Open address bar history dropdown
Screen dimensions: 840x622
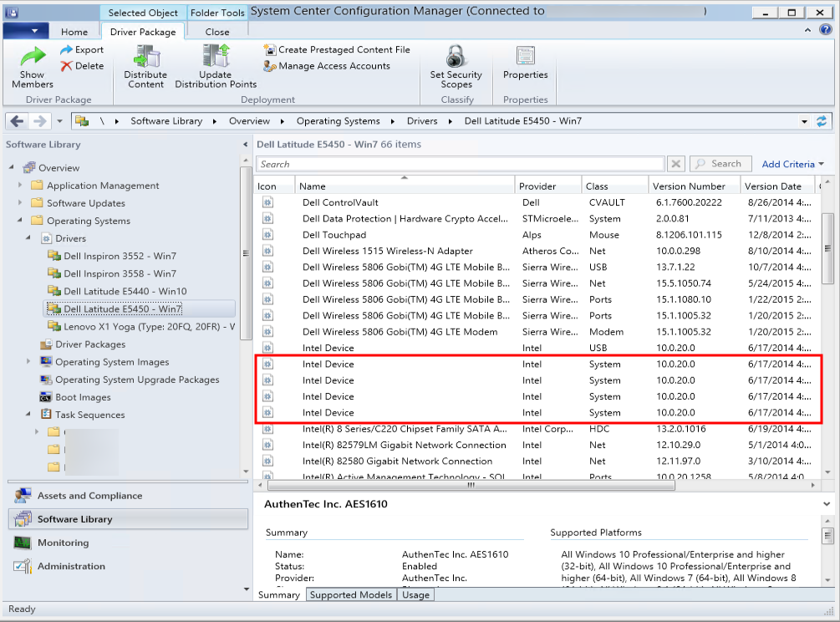[x=804, y=121]
